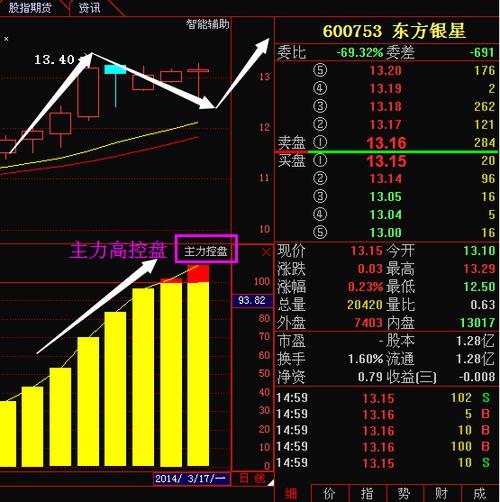Click the 净资 value 0.79
Viewport: 500px width, 502px height.
[x=370, y=377]
